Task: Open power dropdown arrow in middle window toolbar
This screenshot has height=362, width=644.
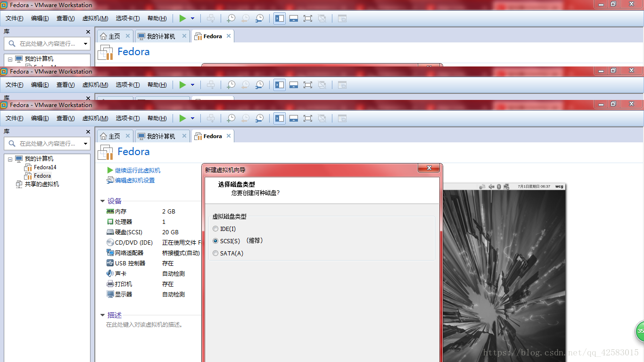Action: pos(192,85)
